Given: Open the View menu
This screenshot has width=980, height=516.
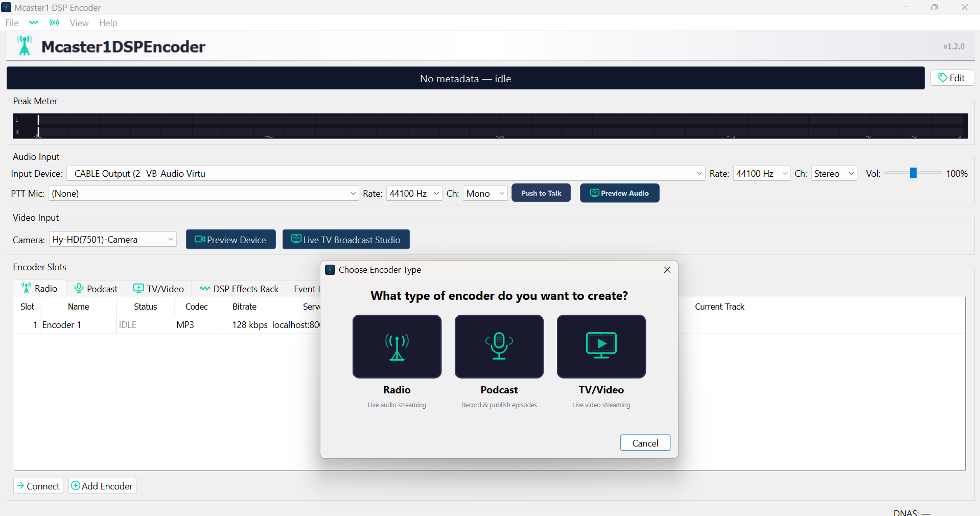Looking at the screenshot, I should pyautogui.click(x=79, y=23).
